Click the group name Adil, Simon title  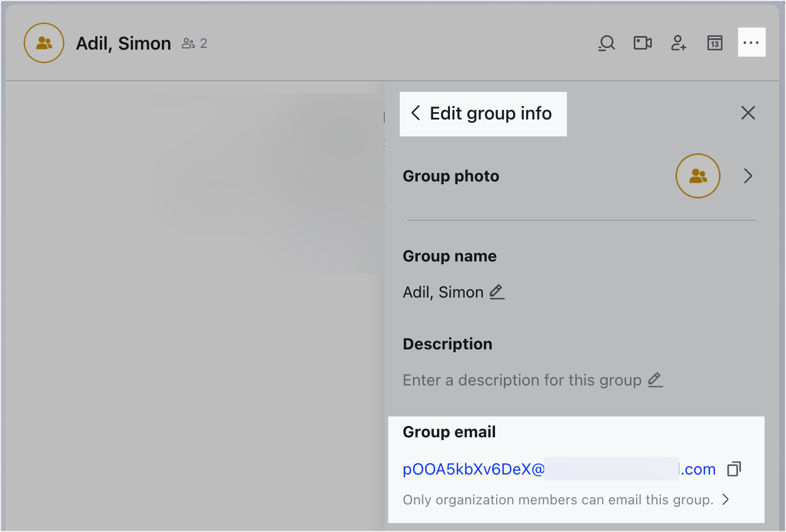coord(123,43)
